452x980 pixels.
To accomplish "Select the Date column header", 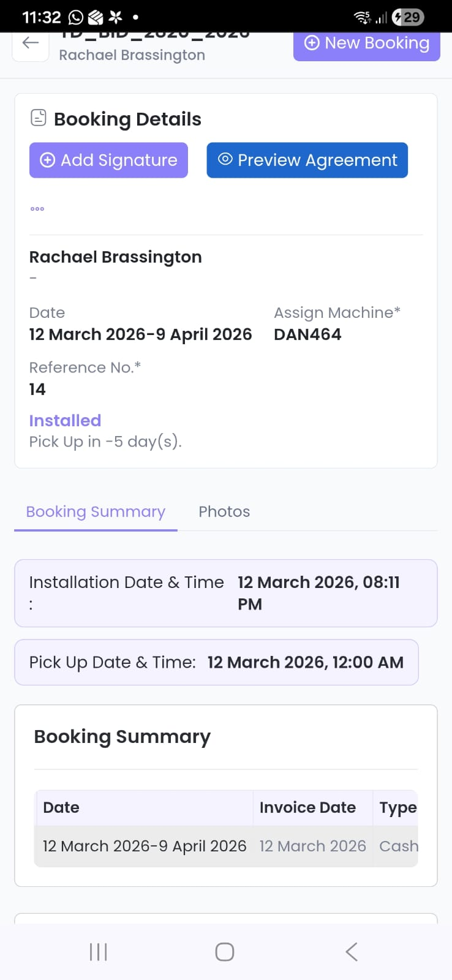I will click(x=61, y=807).
